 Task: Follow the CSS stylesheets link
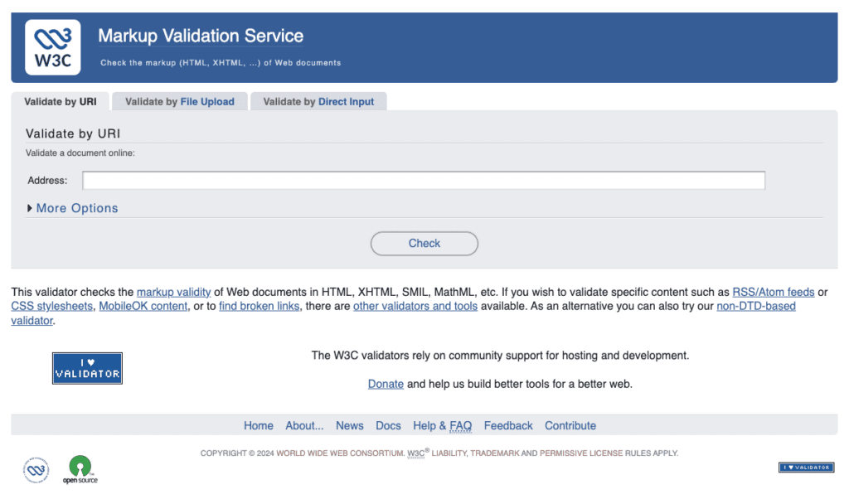click(x=51, y=306)
